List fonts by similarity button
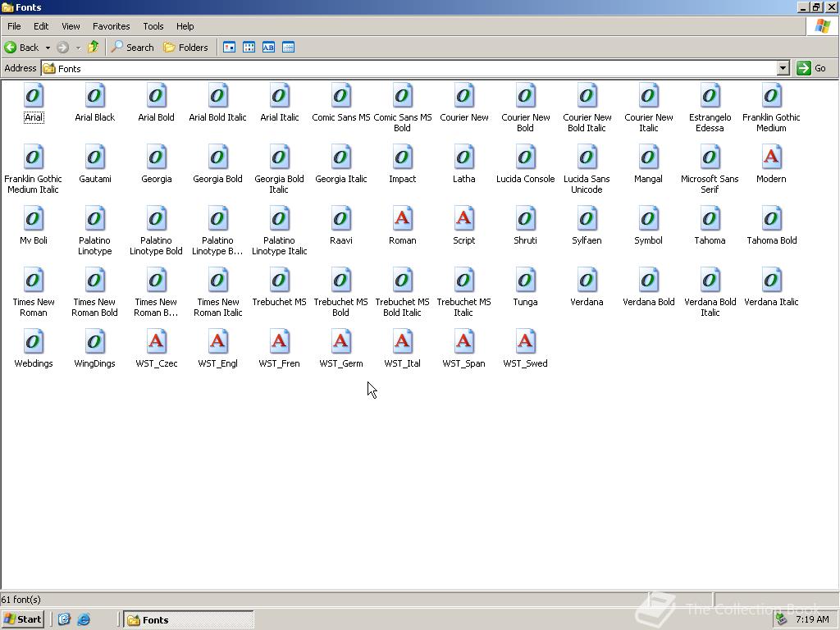This screenshot has width=840, height=630. click(x=268, y=47)
